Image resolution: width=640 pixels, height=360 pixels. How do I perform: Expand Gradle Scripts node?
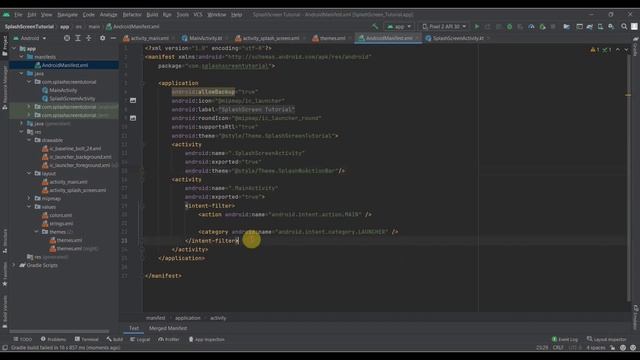coord(14,265)
